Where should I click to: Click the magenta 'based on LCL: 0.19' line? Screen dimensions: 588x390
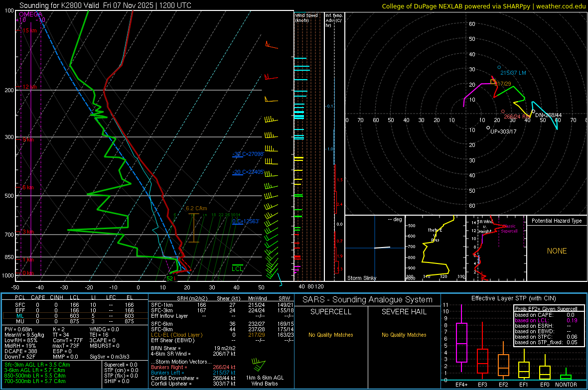[546, 320]
